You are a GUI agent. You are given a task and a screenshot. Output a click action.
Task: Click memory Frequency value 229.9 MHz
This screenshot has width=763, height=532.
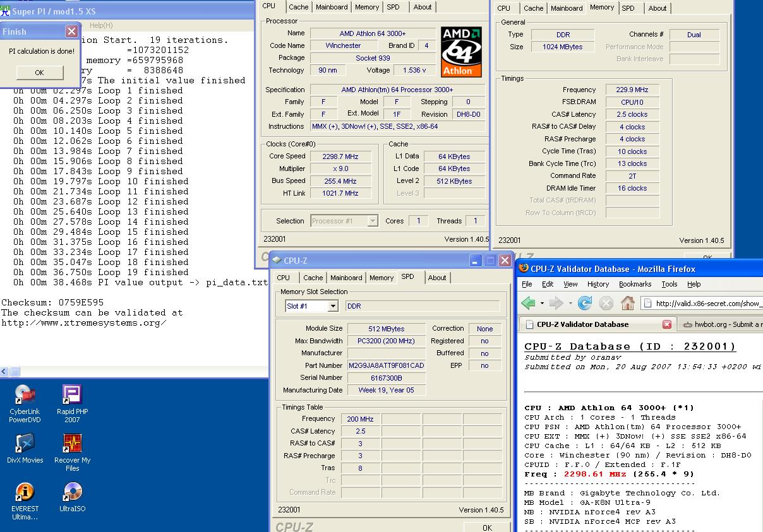633,90
